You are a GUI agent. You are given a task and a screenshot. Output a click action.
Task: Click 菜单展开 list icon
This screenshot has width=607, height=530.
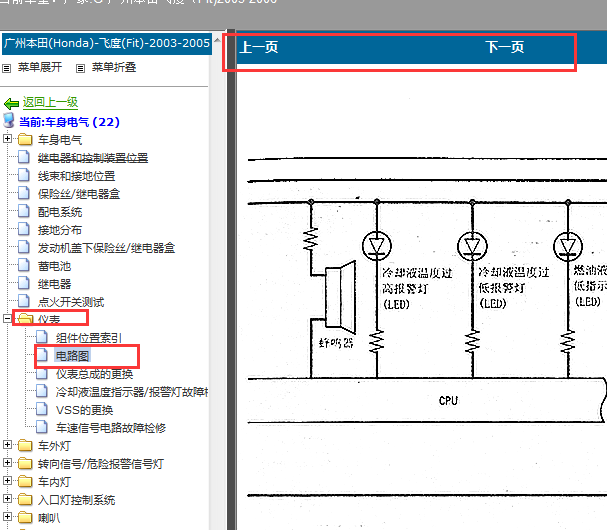pos(7,69)
